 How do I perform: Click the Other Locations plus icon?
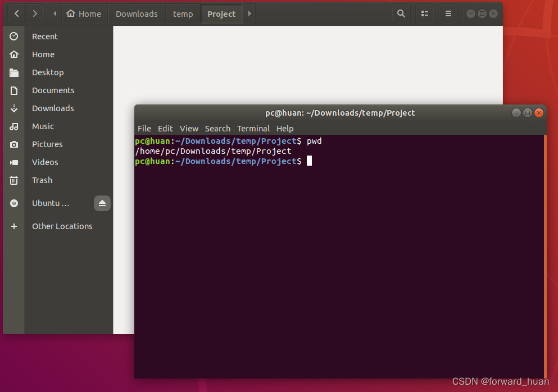point(14,226)
